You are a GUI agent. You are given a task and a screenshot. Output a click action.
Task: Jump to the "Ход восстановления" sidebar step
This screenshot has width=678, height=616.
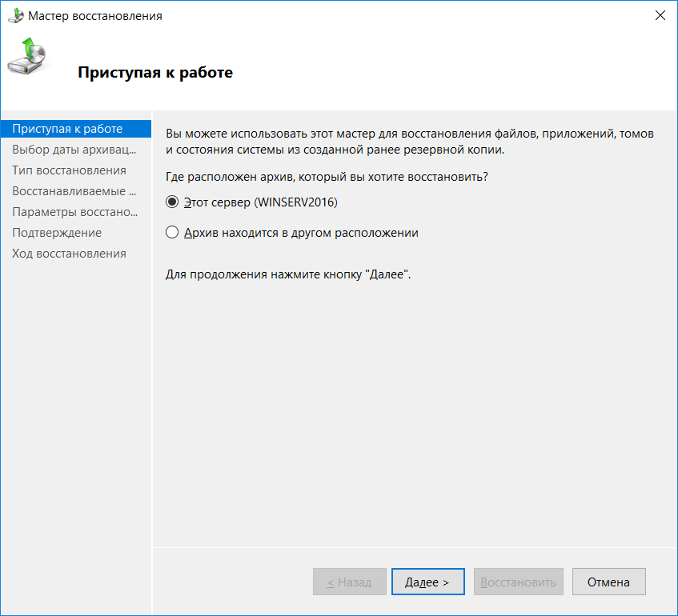[69, 254]
